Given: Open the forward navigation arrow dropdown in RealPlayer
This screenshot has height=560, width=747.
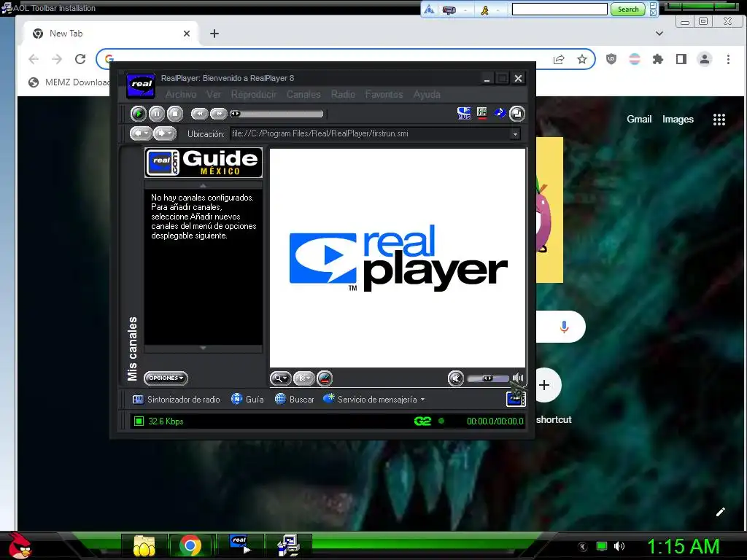Looking at the screenshot, I should (165, 133).
